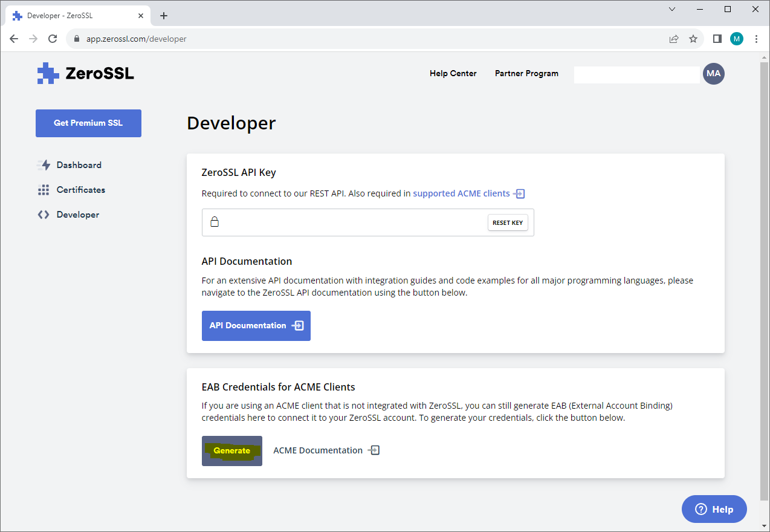Viewport: 770px width, 532px height.
Task: Click the external link icon next to ACME Documentation
Action: point(374,450)
